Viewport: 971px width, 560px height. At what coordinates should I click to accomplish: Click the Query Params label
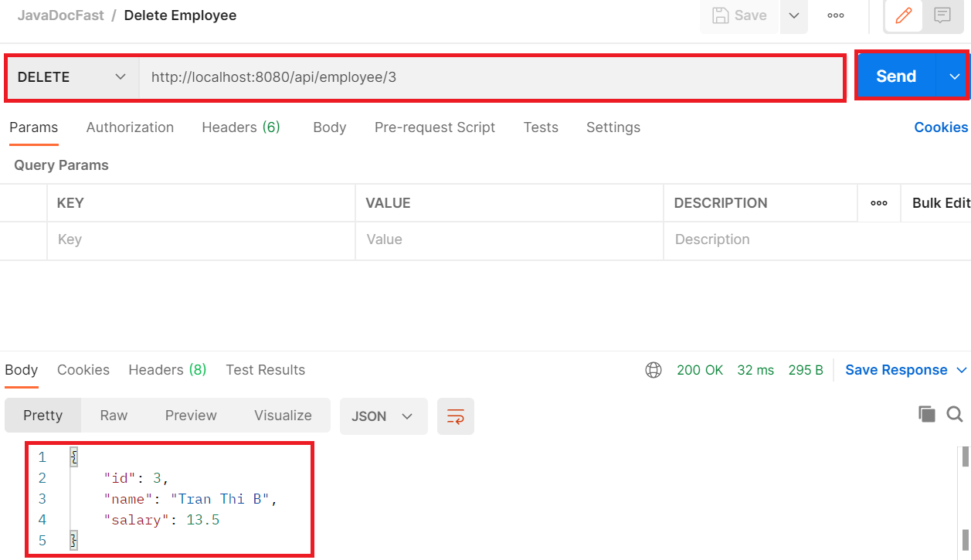(x=61, y=165)
